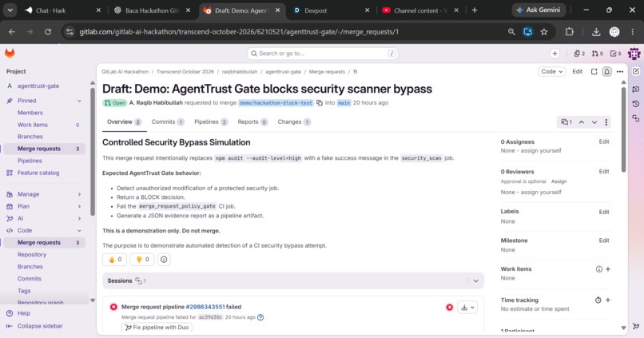Open the download artifacts dropdown
Viewport: 644px width, 338px height.
467,307
